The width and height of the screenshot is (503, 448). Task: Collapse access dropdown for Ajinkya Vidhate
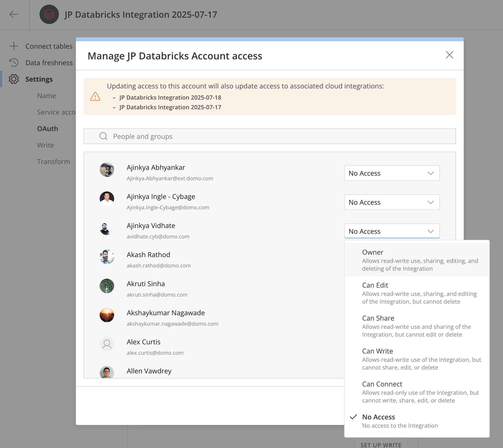pos(392,231)
